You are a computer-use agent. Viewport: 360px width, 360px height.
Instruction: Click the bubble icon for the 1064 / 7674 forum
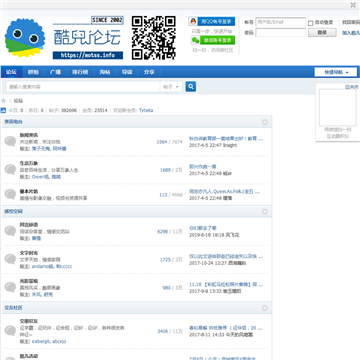tap(10, 141)
